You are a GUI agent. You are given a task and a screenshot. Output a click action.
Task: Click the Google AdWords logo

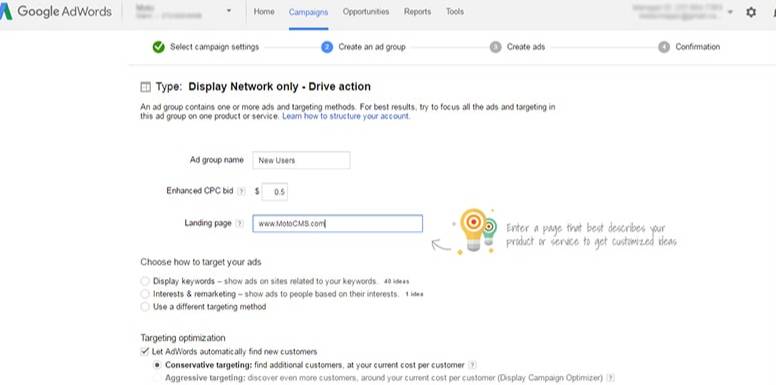click(56, 12)
